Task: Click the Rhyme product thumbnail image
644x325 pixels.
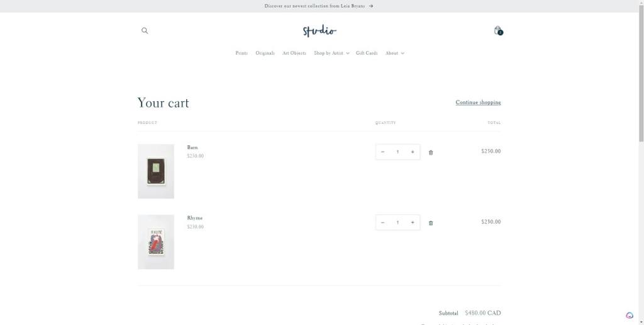Action: pos(156,241)
